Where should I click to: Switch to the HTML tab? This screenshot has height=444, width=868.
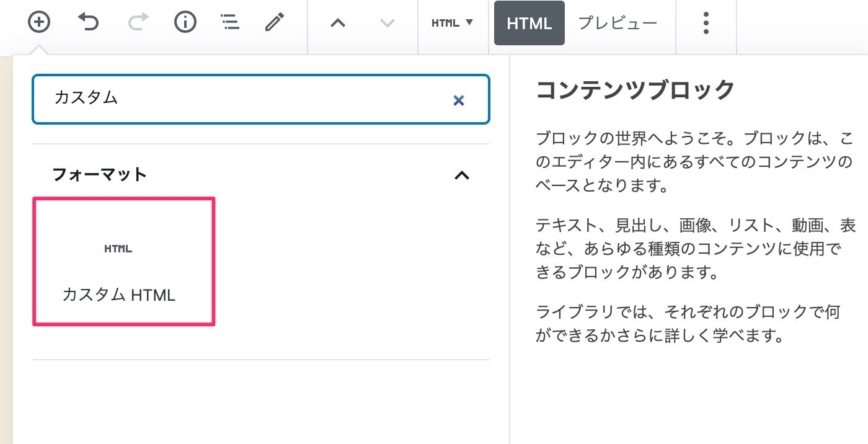pyautogui.click(x=529, y=24)
